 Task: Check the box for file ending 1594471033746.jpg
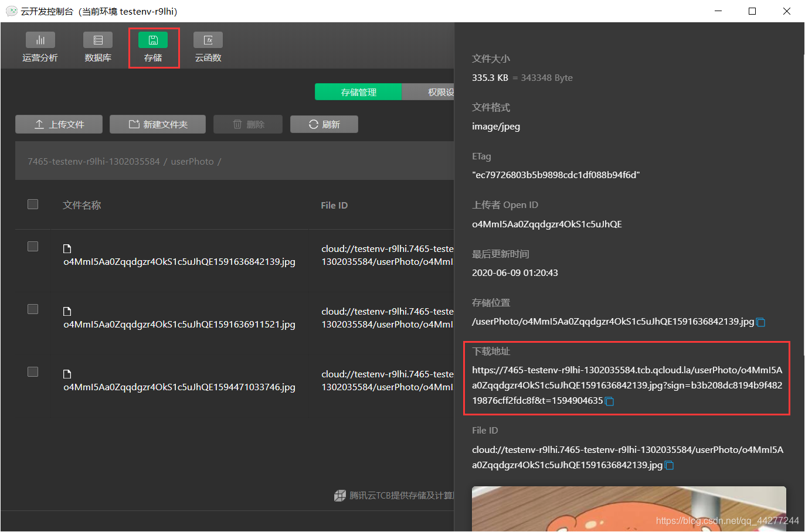[x=33, y=372]
